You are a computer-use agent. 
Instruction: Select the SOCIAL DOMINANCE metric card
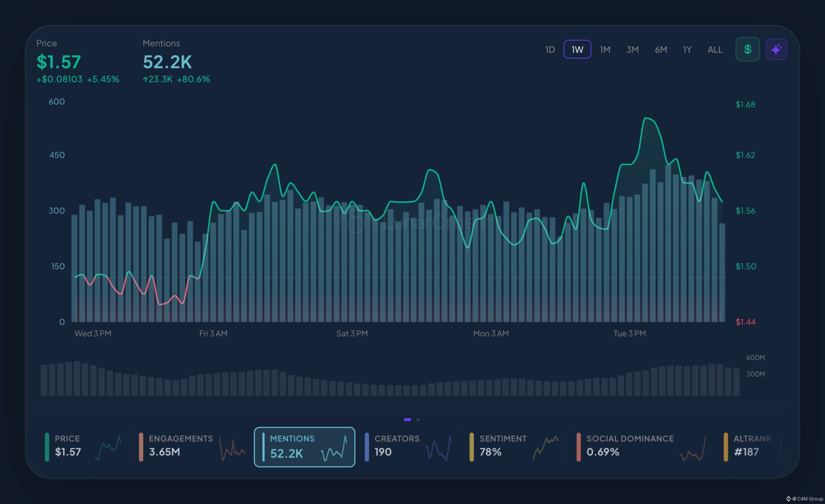[642, 447]
